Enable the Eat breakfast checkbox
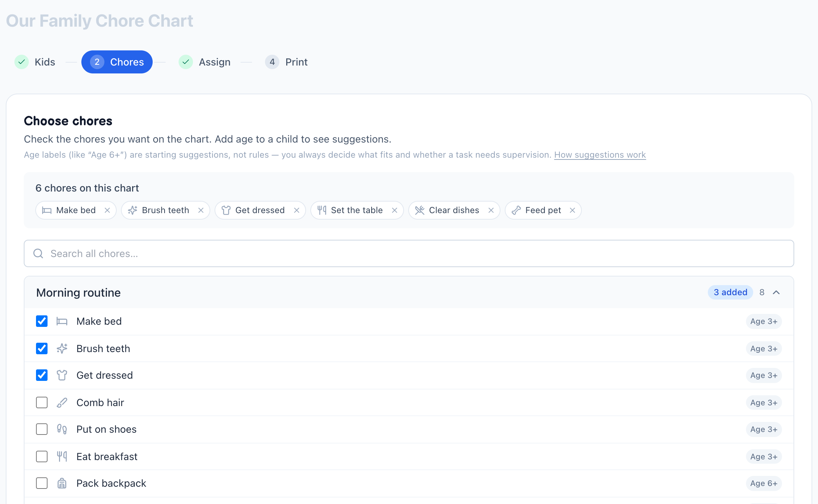The image size is (818, 504). [42, 456]
